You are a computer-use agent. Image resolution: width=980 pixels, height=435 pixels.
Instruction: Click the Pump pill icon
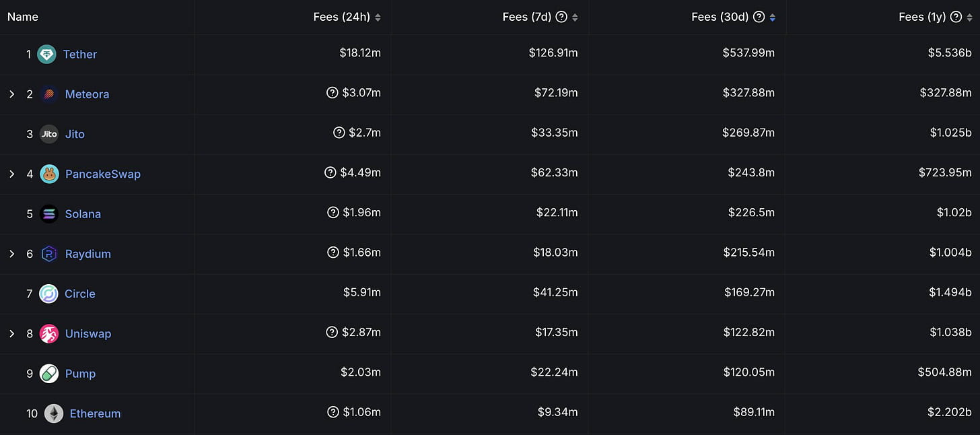point(49,374)
